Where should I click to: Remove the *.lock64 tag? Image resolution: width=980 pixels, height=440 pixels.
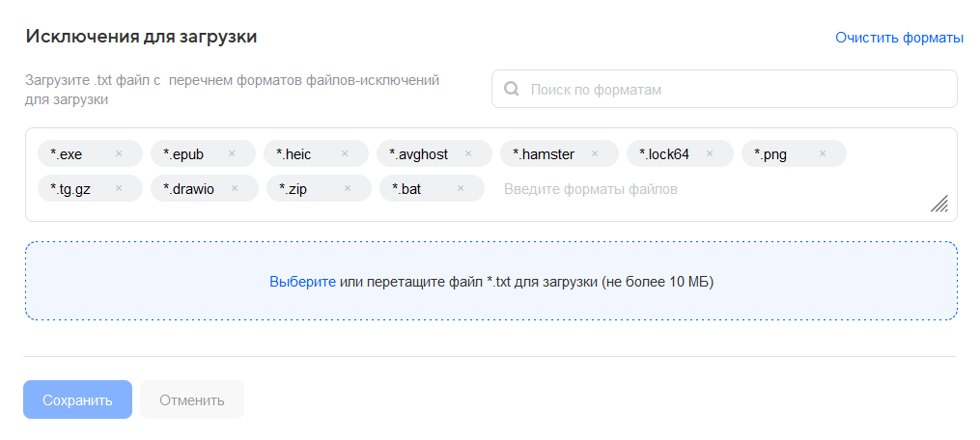tap(710, 153)
